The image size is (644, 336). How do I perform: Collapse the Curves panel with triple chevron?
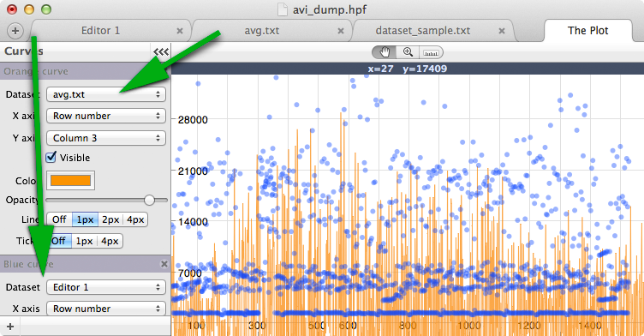point(161,51)
